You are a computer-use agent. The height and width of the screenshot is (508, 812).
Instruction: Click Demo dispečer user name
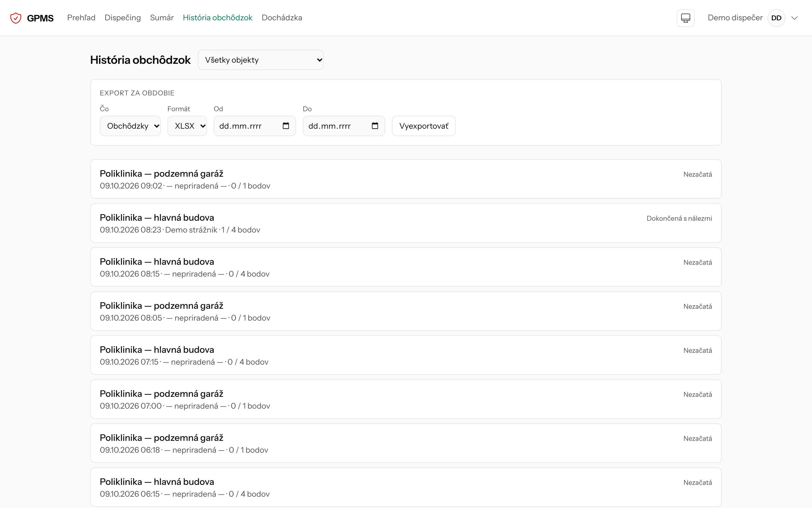pos(735,17)
